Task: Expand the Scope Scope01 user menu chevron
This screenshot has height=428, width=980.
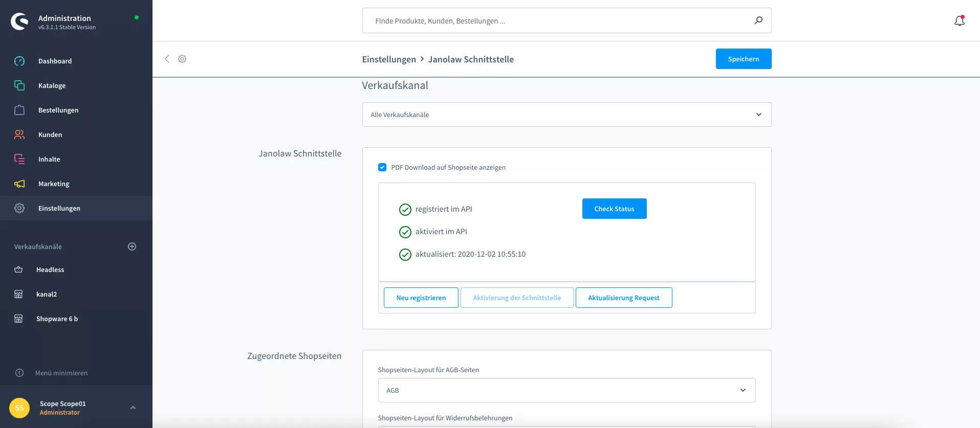Action: tap(133, 408)
